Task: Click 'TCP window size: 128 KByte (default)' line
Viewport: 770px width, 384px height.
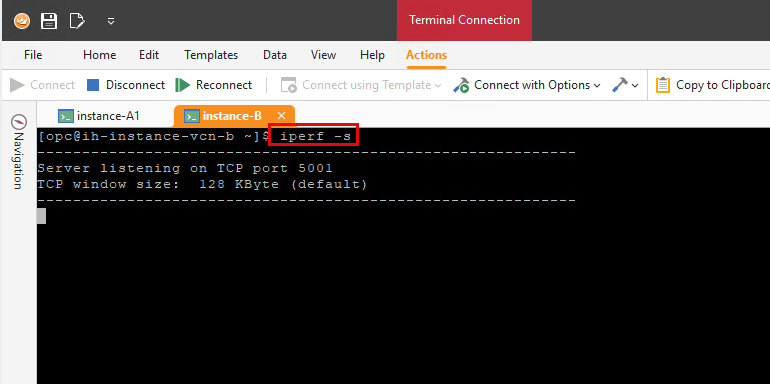Action: (x=202, y=185)
